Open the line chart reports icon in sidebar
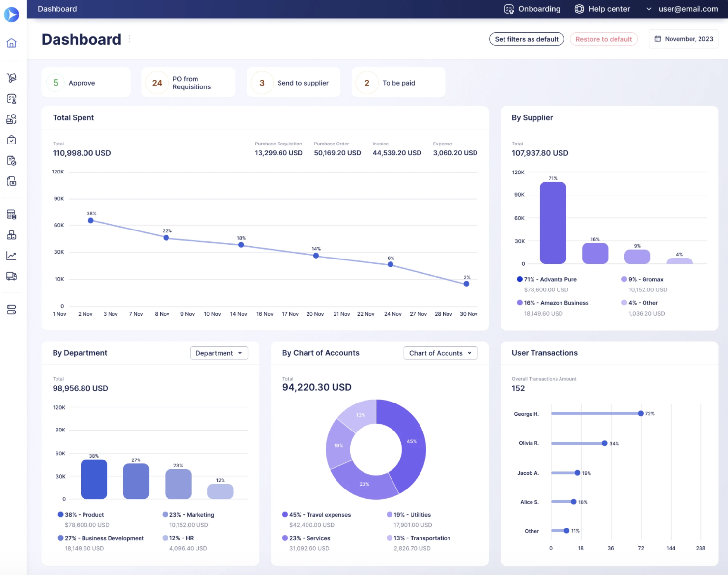The height and width of the screenshot is (575, 728). click(x=11, y=256)
